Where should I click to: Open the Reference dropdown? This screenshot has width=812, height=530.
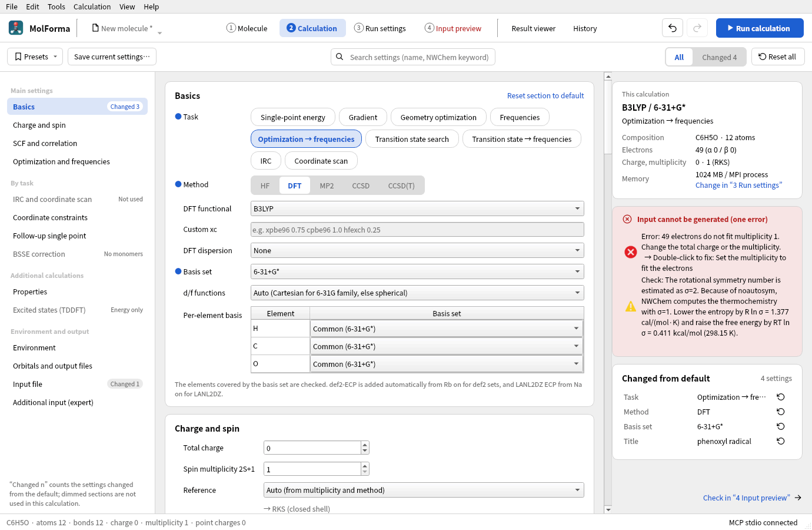424,490
